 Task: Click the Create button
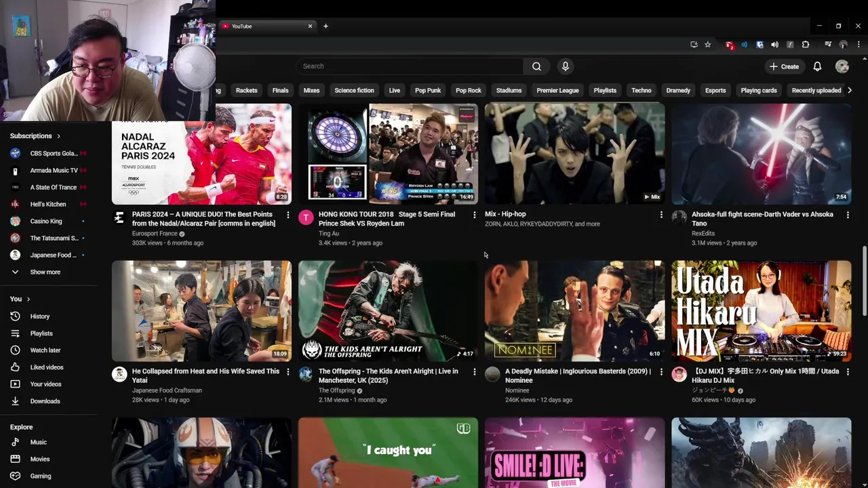(785, 66)
